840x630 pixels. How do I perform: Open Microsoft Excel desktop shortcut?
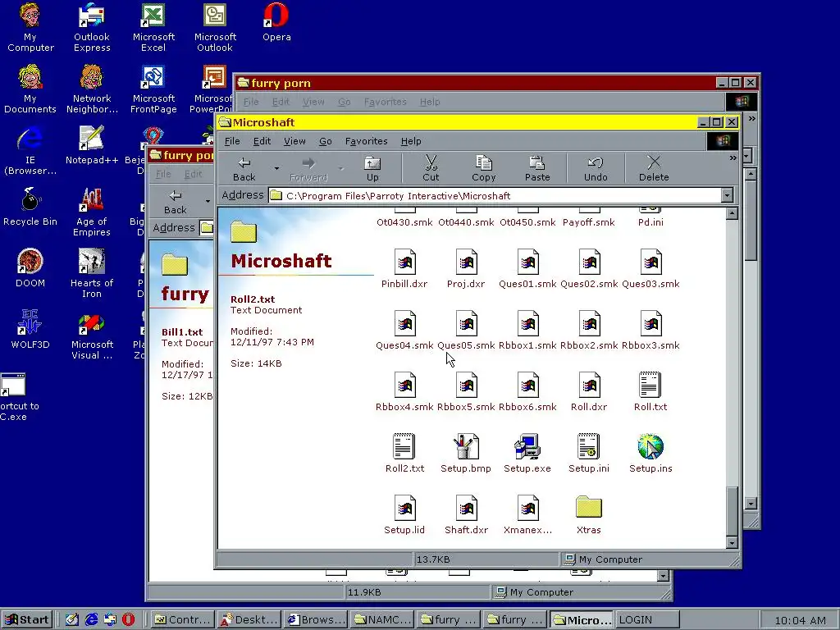pyautogui.click(x=153, y=27)
